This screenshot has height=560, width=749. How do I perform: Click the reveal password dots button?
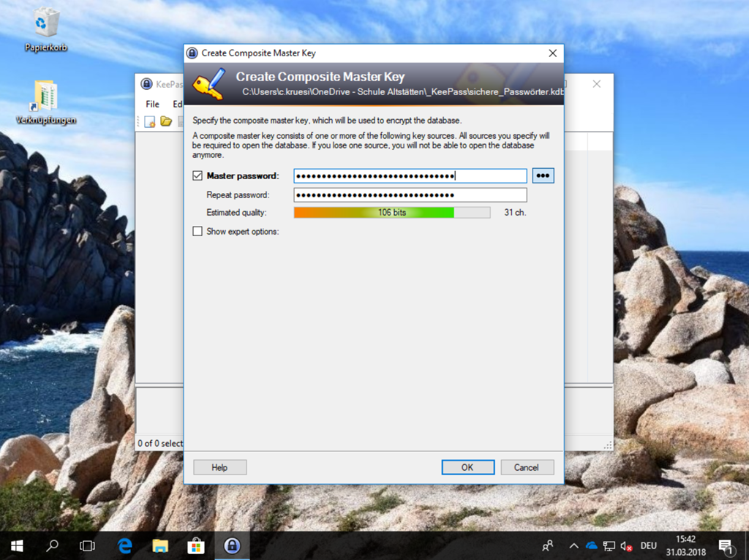[543, 175]
